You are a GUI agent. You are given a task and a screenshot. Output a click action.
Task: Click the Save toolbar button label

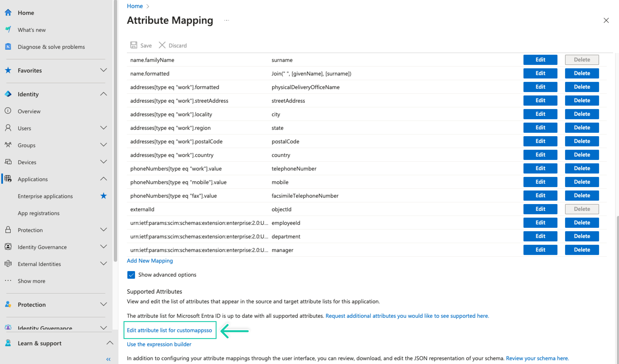tap(146, 45)
